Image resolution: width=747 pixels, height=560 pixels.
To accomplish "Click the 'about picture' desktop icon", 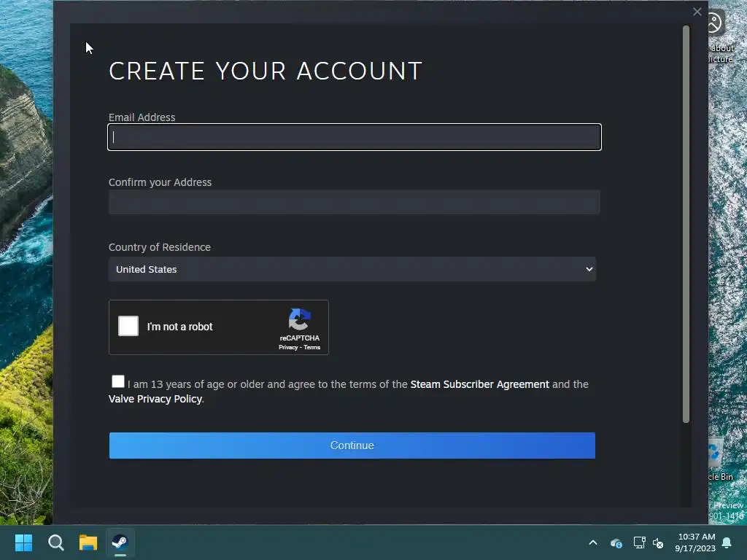I will [x=720, y=37].
